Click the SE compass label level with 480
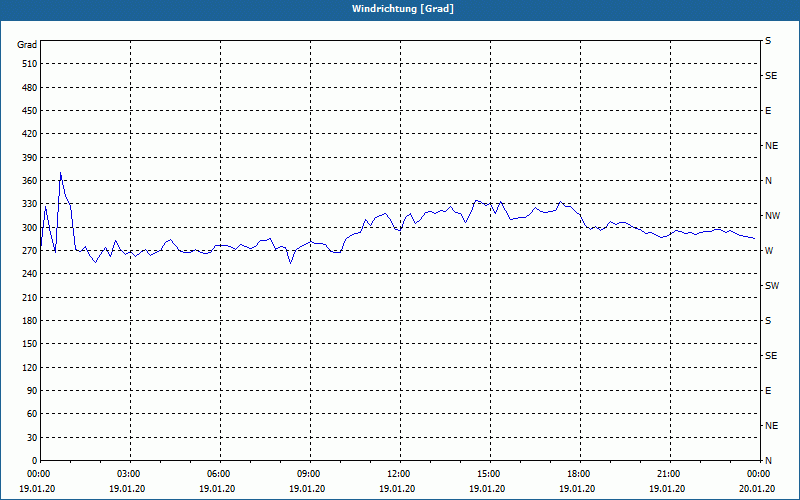Viewport: 800px width, 500px height. (771, 76)
